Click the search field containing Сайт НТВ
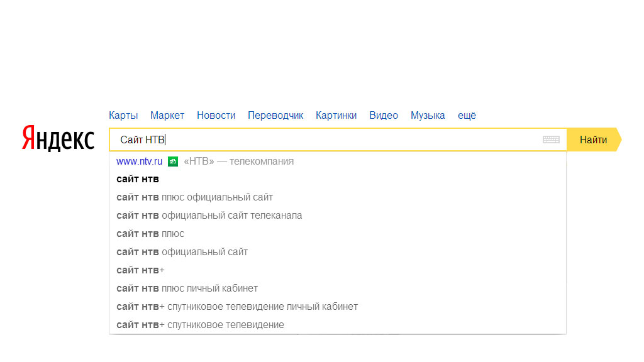Screen dimensions: 644x362 point(327,140)
